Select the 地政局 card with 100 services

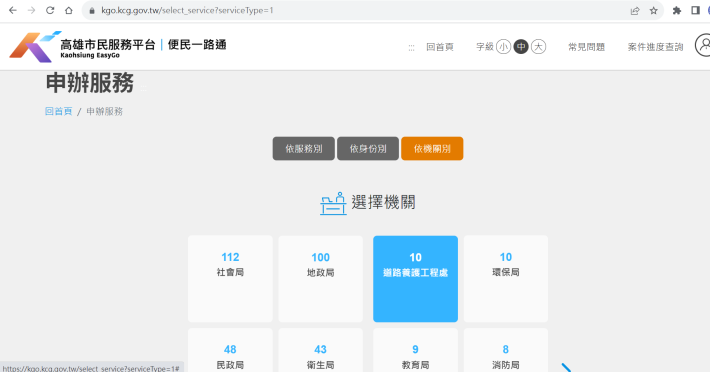tap(321, 279)
